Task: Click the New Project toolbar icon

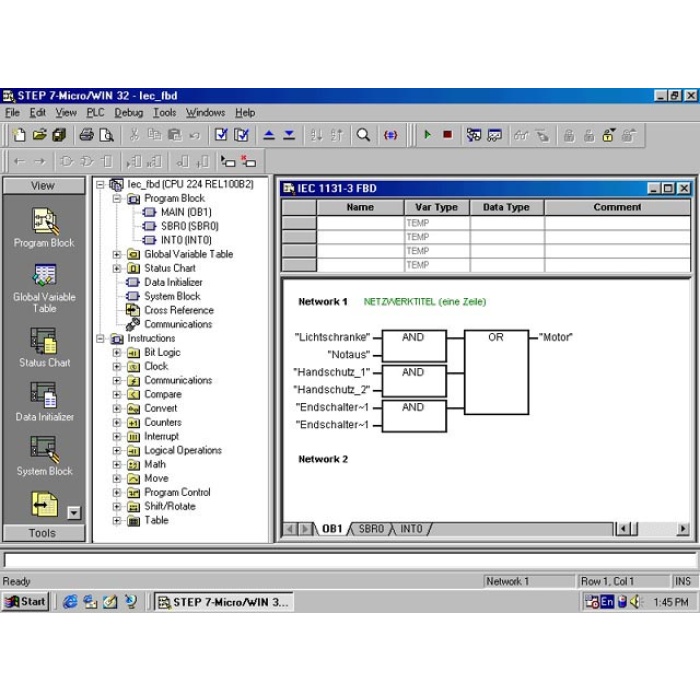Action: (x=19, y=135)
